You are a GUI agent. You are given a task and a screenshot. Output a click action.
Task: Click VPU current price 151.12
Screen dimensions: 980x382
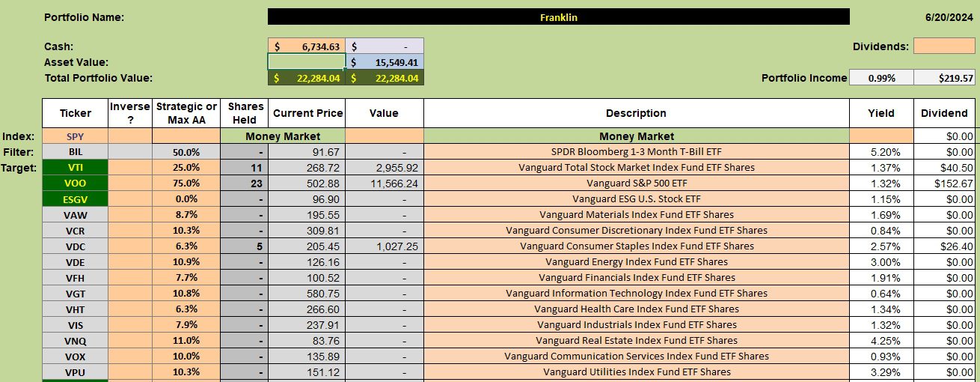coord(307,372)
